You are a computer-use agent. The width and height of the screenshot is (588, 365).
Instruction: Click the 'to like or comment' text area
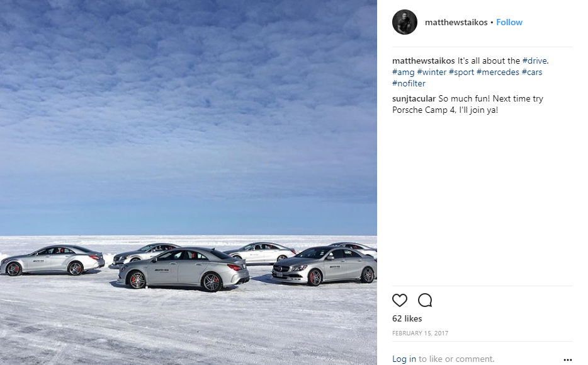point(456,359)
